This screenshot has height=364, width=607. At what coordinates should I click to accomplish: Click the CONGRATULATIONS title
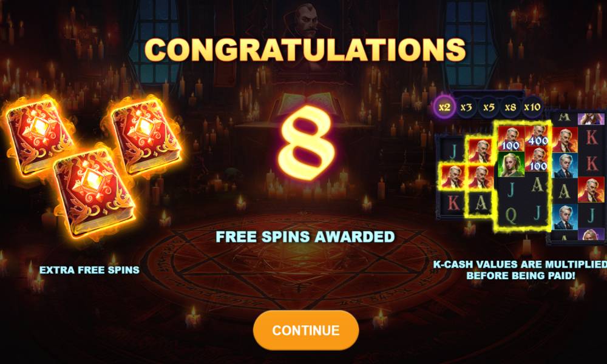(305, 50)
